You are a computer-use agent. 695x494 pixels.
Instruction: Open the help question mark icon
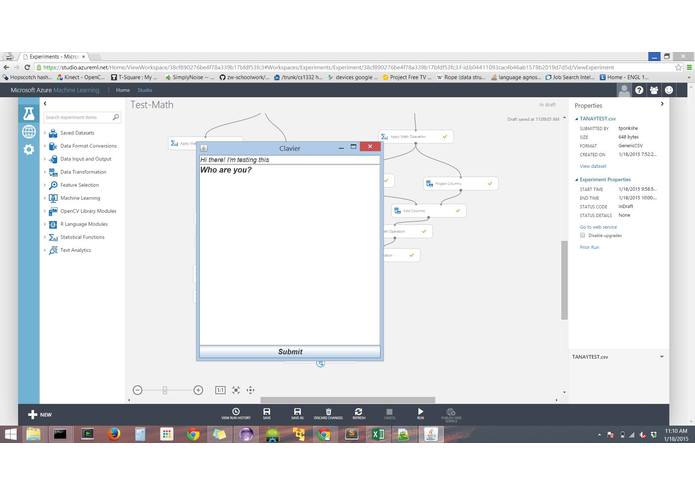639,90
